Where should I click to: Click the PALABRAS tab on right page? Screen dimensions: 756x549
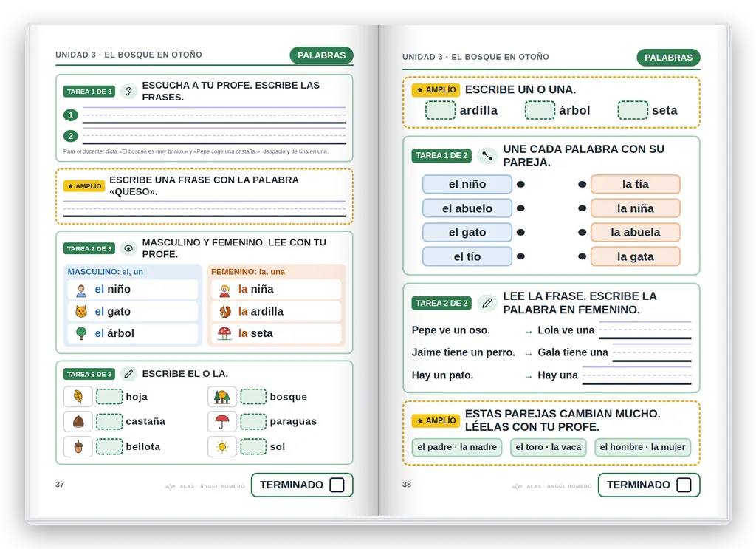coord(668,58)
